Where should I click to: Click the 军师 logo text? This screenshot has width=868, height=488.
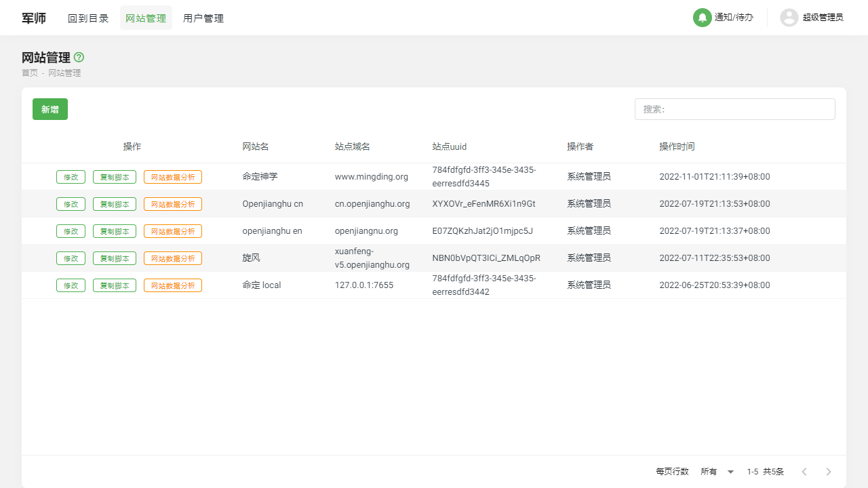[x=34, y=18]
